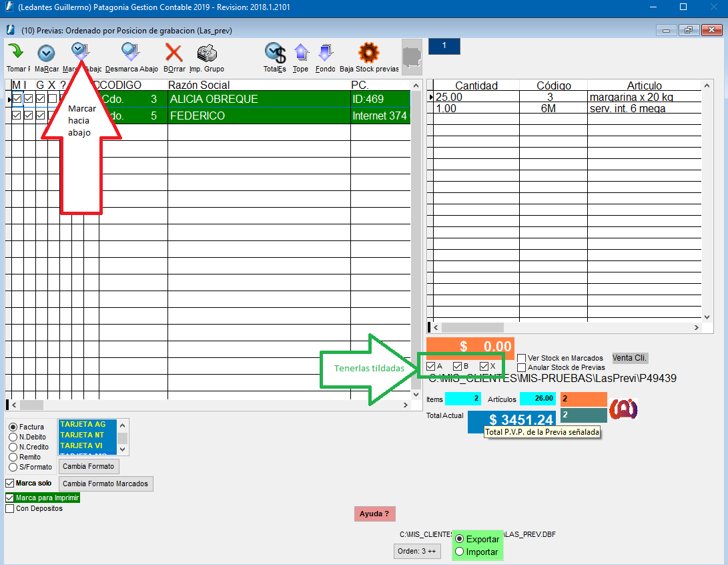Toggle the X checkbox
The width and height of the screenshot is (728, 565).
pyautogui.click(x=484, y=366)
